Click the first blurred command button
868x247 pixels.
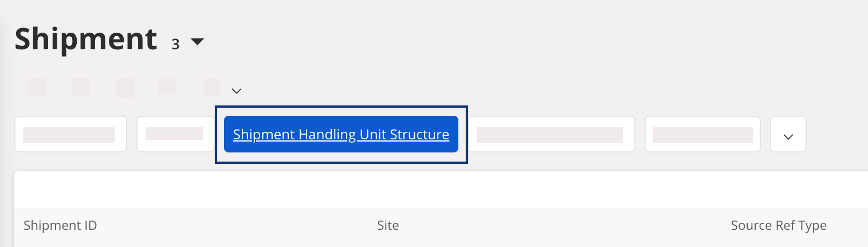70,135
